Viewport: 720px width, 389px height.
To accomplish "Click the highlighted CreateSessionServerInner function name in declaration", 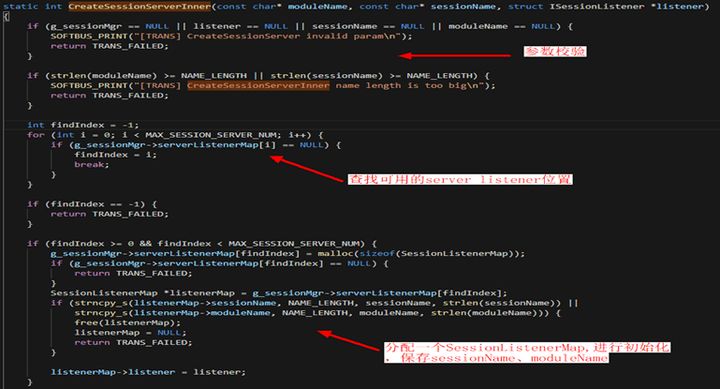I will (140, 6).
